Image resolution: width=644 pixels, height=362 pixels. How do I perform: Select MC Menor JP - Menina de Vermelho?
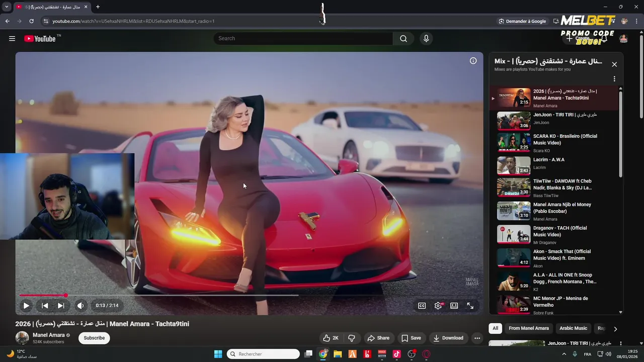[553, 304]
